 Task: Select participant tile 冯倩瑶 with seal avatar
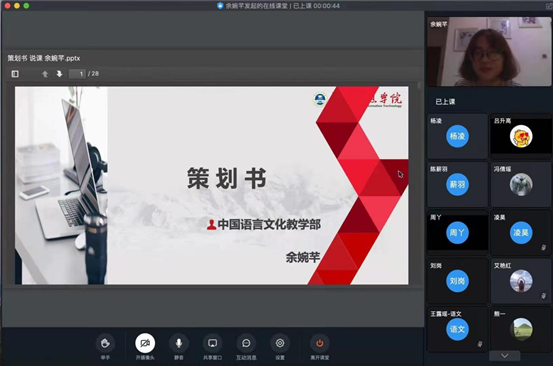coord(521,184)
